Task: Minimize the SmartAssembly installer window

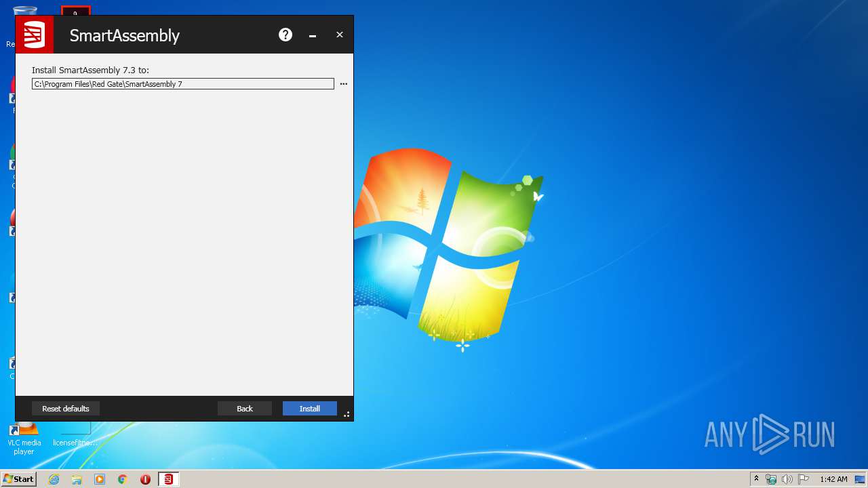Action: (313, 35)
